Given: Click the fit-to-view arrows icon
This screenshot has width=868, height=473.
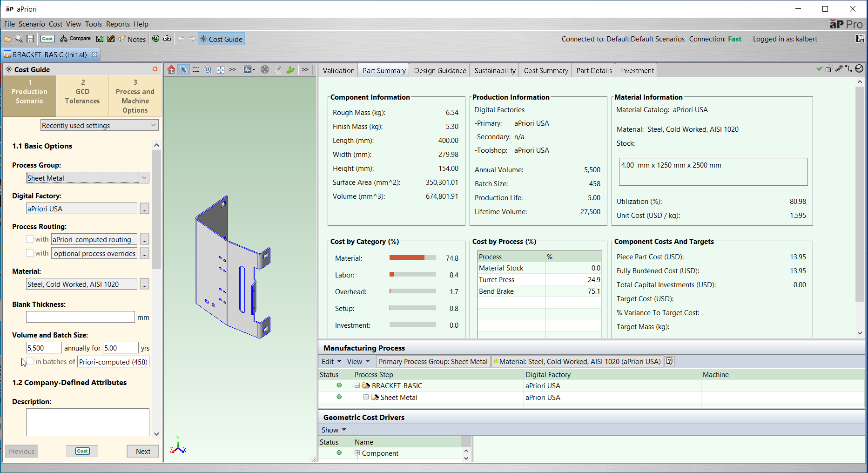Looking at the screenshot, I should [x=220, y=69].
